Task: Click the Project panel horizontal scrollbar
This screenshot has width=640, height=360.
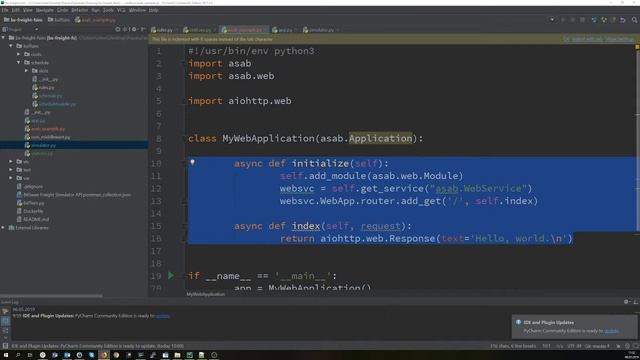Action: point(51,296)
